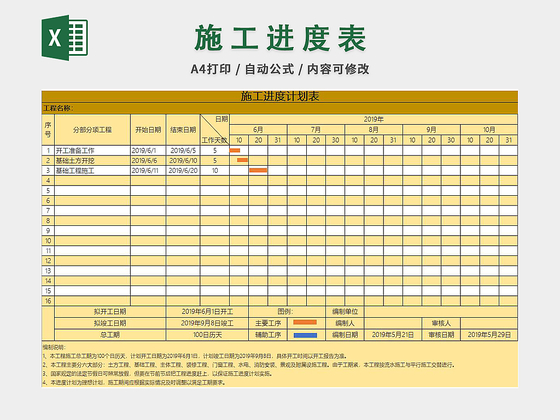
Task: Click note line 3 about 法定节假日
Action: [x=158, y=374]
